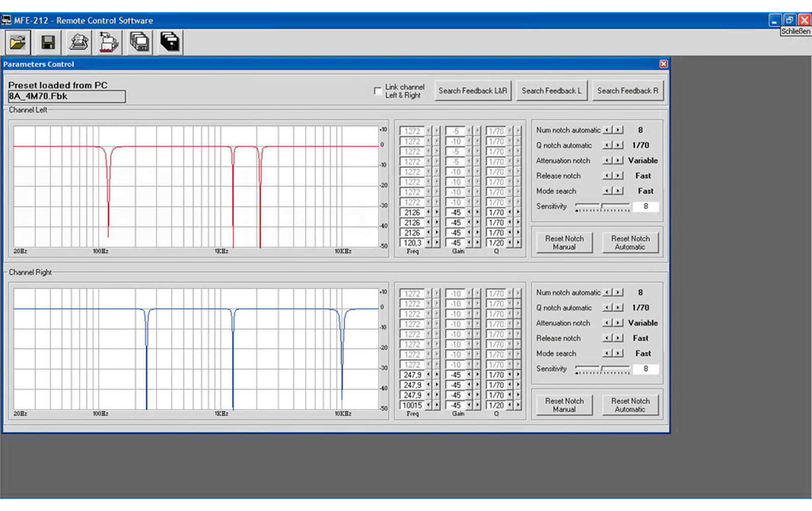The height and width of the screenshot is (511, 812).
Task: Click the 10015 frequency field in Channel Right
Action: (x=412, y=405)
